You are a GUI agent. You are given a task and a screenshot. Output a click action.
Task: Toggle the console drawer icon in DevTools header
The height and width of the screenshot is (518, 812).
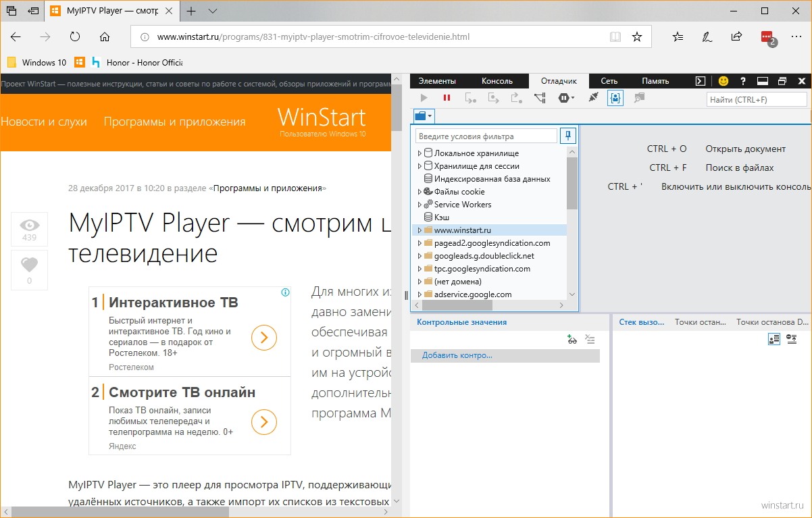point(701,81)
